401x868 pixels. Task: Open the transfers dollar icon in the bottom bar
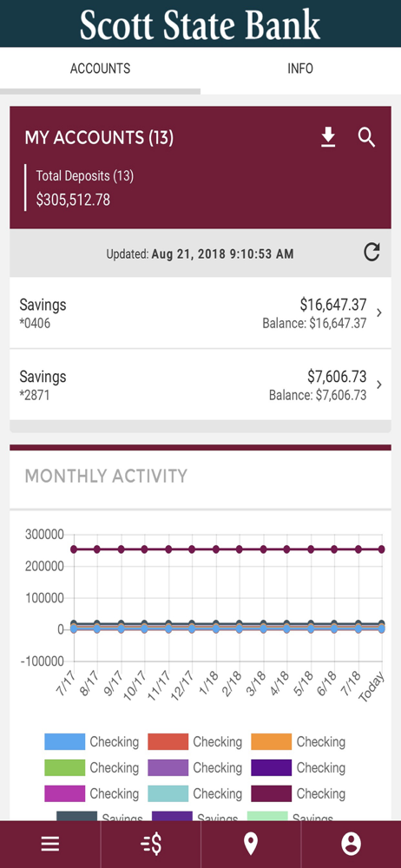tap(151, 845)
